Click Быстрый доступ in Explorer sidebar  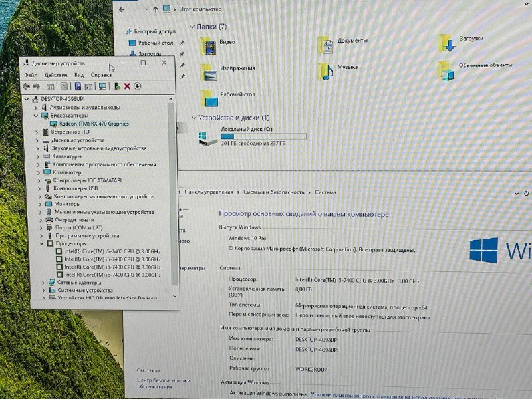coord(154,31)
